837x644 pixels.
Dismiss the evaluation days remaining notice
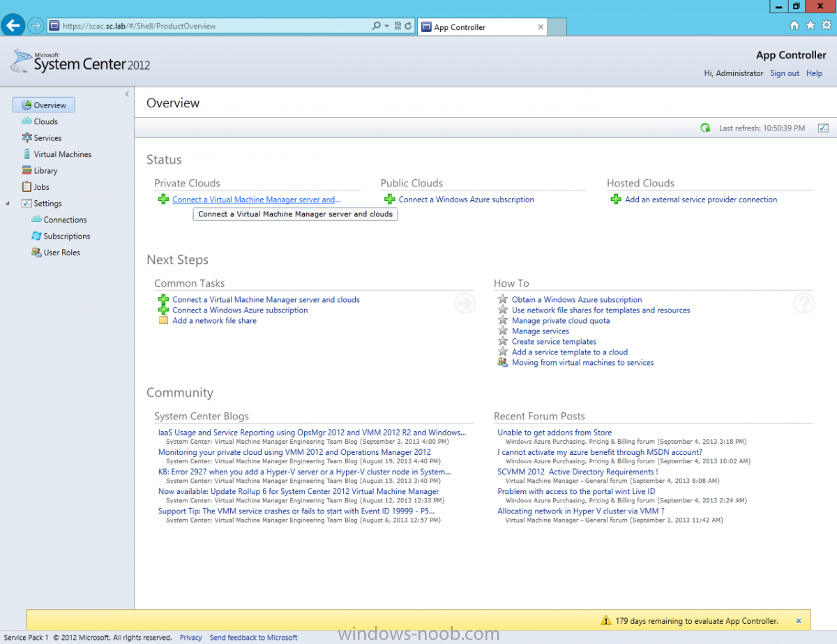click(x=799, y=620)
